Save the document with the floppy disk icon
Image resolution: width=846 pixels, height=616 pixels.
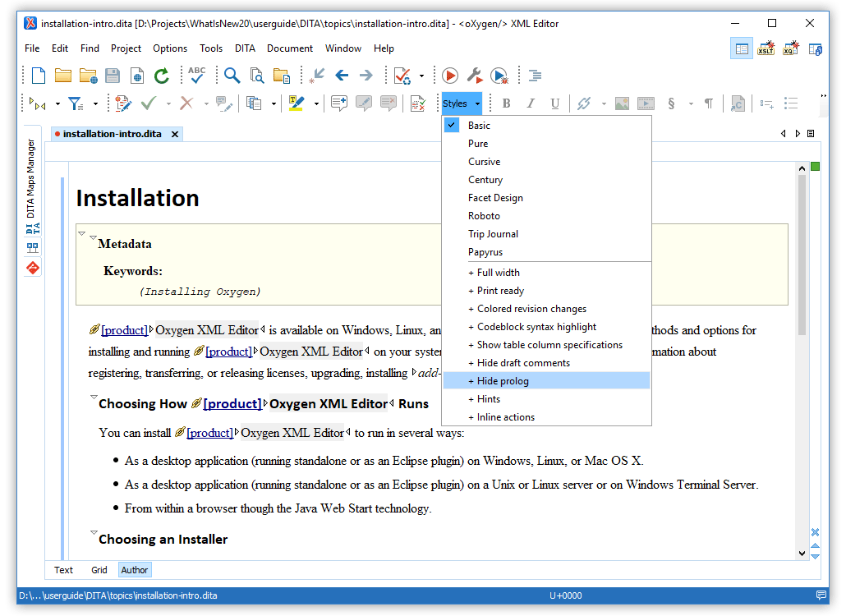click(x=113, y=76)
